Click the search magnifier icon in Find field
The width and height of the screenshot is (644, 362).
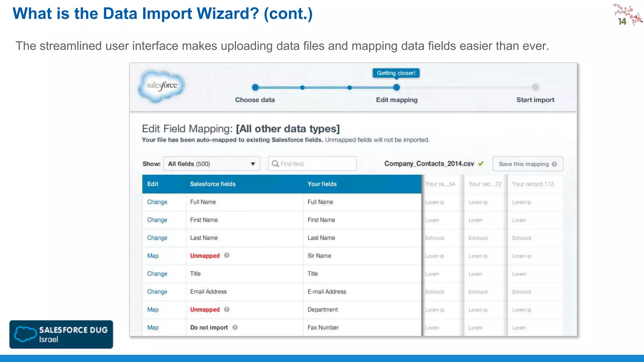[275, 164]
